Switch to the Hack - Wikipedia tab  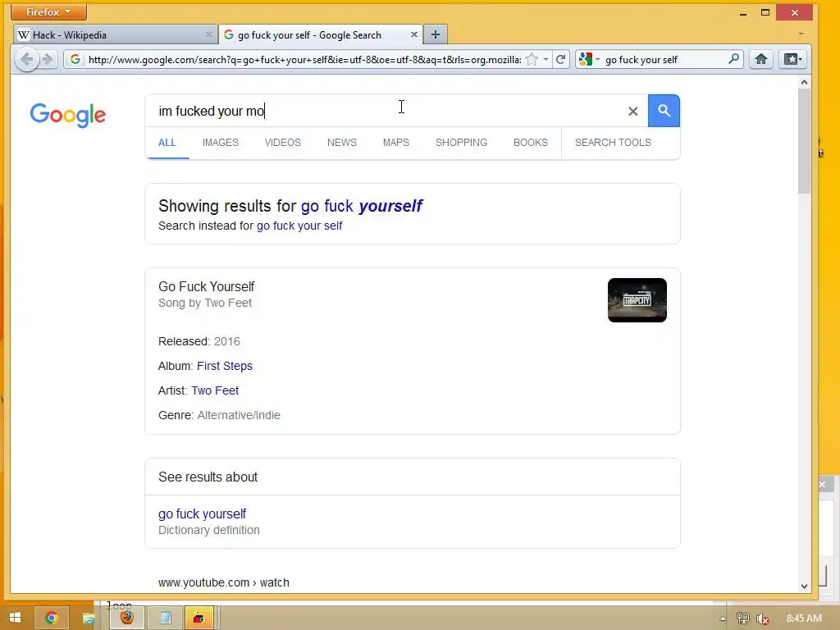tap(115, 34)
